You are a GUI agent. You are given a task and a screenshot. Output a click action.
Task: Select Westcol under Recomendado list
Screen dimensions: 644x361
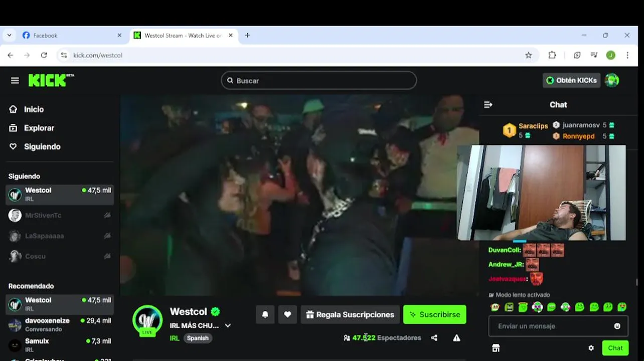coord(60,304)
